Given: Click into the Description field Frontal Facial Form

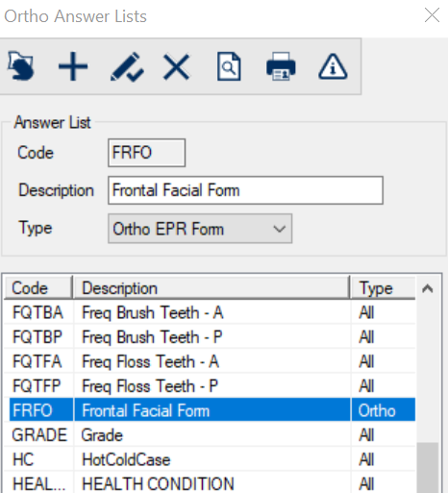Looking at the screenshot, I should pos(245,190).
